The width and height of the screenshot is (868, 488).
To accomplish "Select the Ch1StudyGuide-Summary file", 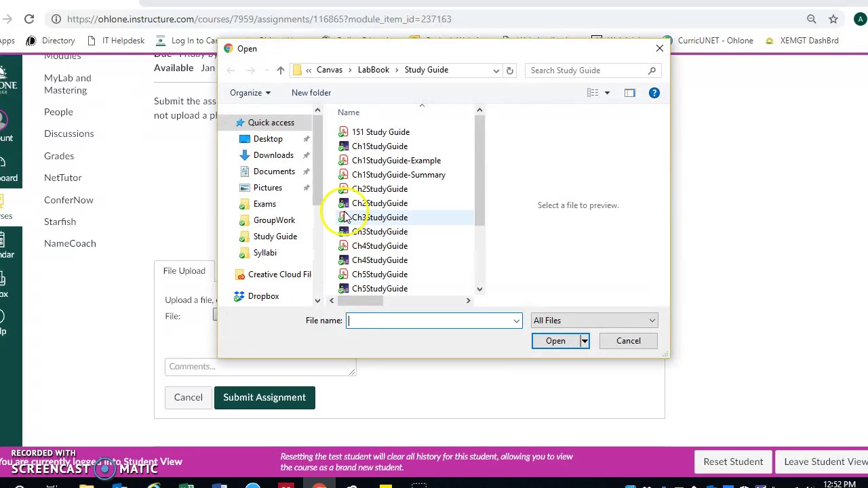I will click(x=399, y=175).
